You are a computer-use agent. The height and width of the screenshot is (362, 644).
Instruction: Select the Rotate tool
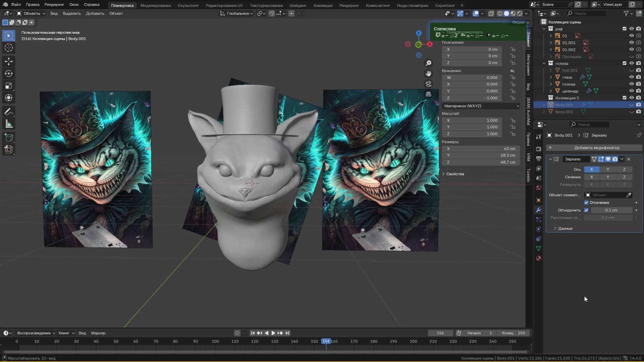(8, 74)
